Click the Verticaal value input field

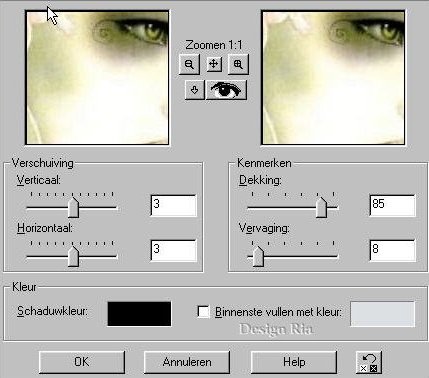[x=173, y=205]
